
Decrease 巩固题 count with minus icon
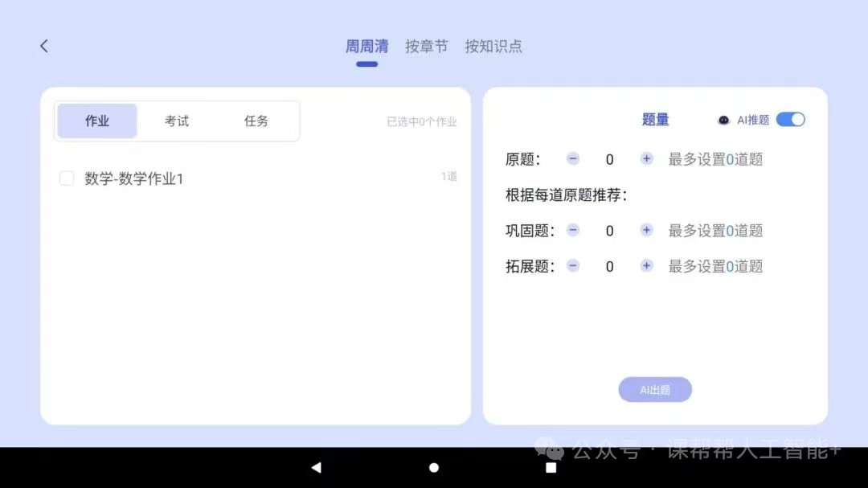coord(573,231)
